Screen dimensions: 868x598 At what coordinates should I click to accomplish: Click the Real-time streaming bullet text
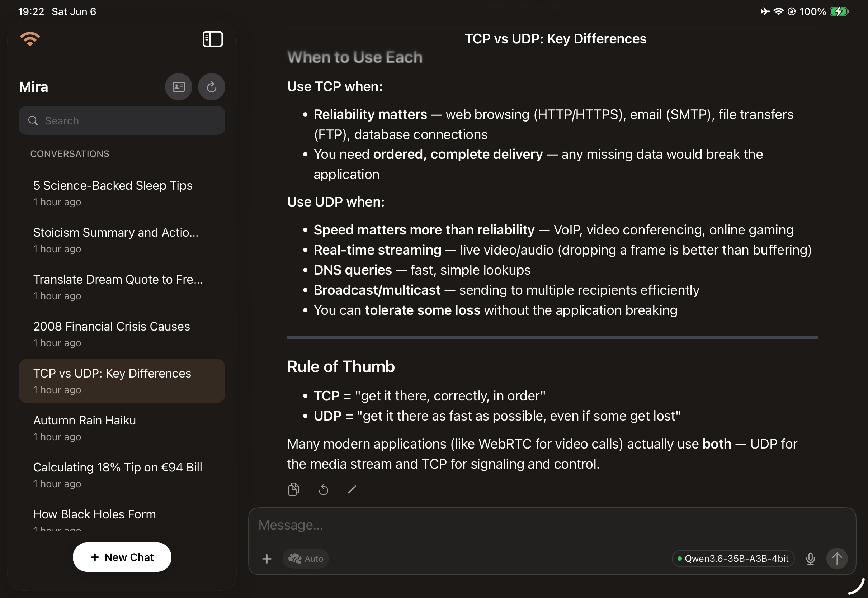[x=562, y=250]
